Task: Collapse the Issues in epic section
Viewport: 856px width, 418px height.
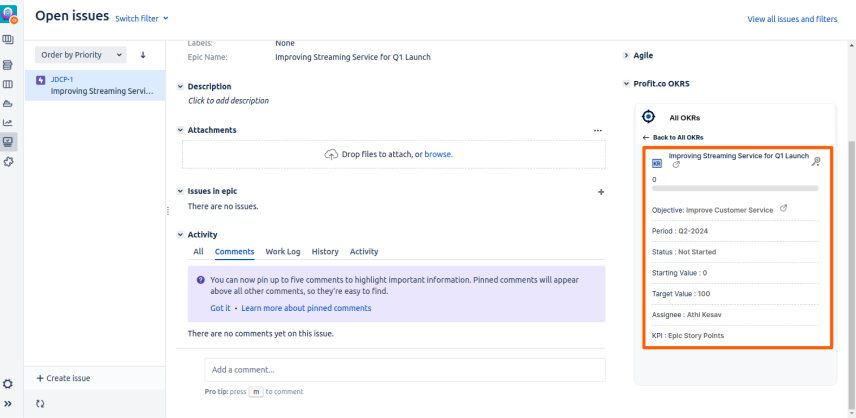Action: [180, 191]
